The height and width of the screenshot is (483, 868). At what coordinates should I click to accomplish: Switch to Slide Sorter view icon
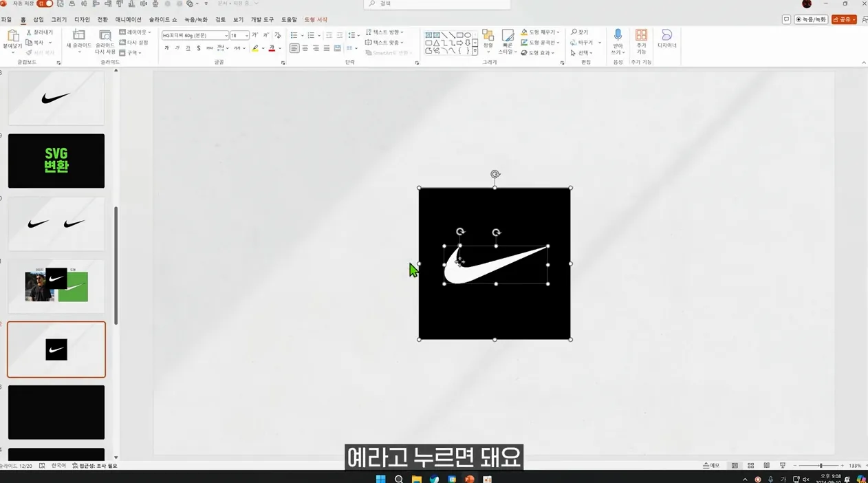pyautogui.click(x=750, y=466)
